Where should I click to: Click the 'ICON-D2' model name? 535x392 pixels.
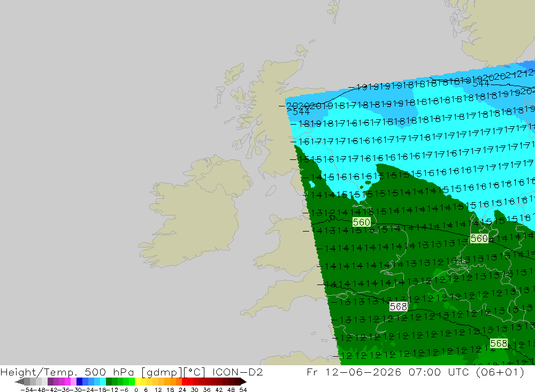point(238,372)
